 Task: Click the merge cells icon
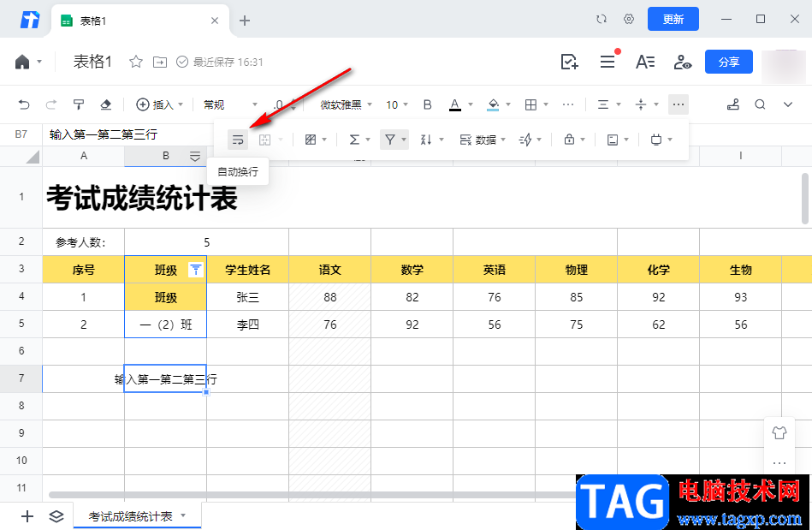pyautogui.click(x=264, y=140)
